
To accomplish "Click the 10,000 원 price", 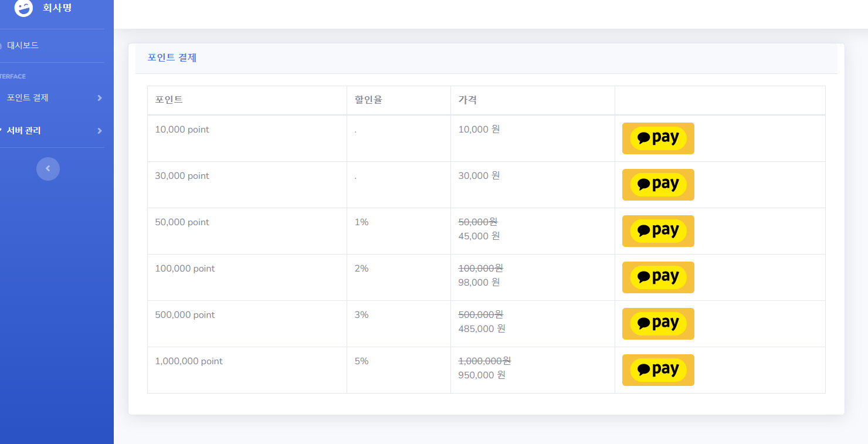I will tap(479, 130).
